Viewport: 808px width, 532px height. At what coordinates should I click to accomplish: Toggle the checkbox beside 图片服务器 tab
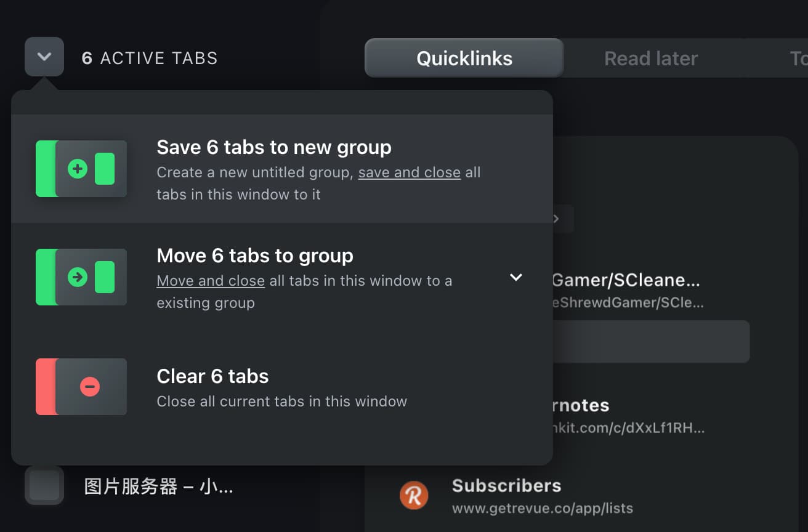pyautogui.click(x=44, y=486)
